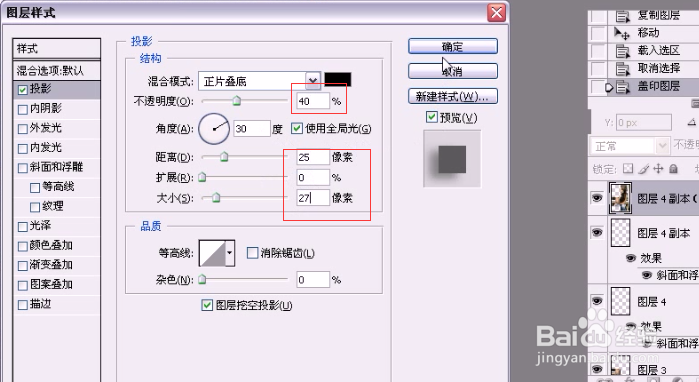Enable the 颜色叠加 checkbox

[23, 246]
